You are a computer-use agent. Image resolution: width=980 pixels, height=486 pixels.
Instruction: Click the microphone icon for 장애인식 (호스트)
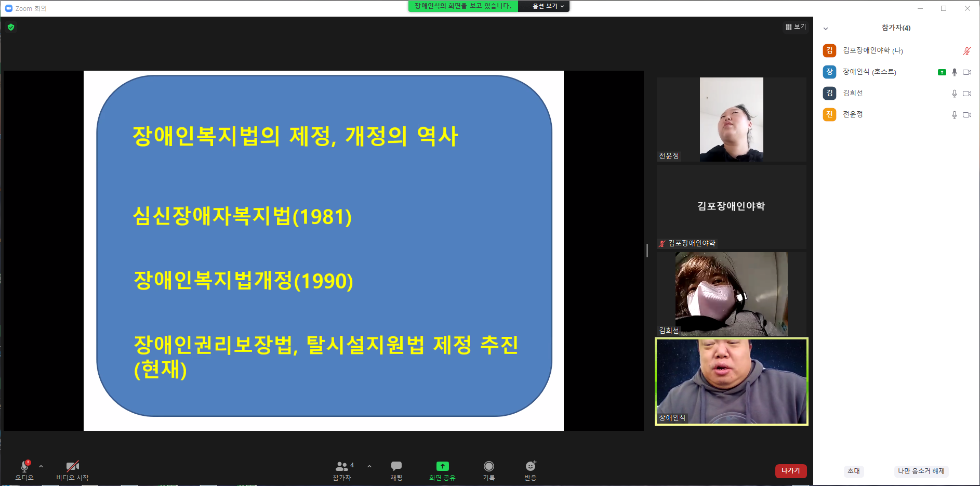point(955,72)
